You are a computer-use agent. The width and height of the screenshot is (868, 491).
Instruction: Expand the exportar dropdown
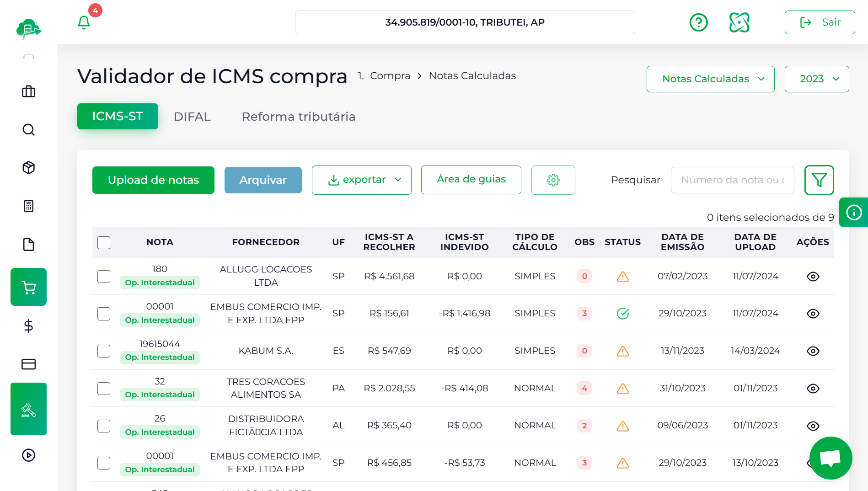coord(361,180)
